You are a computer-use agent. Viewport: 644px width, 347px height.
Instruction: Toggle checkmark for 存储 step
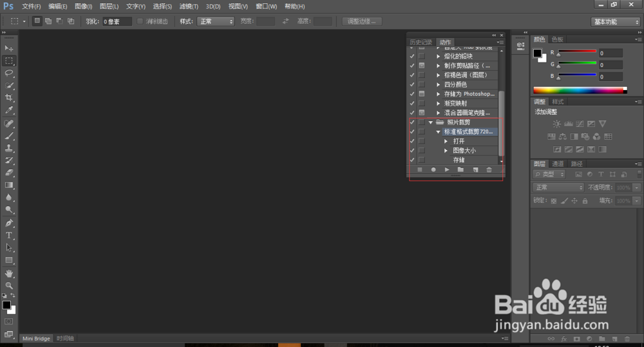pos(412,160)
